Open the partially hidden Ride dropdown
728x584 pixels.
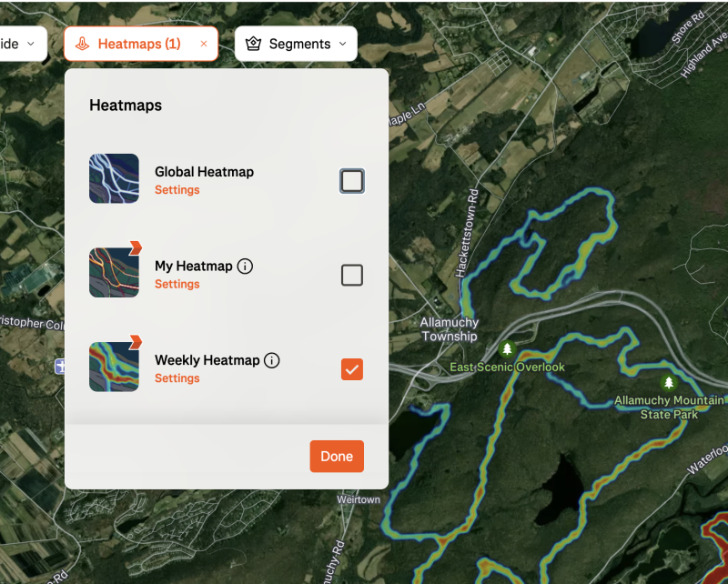tap(20, 44)
